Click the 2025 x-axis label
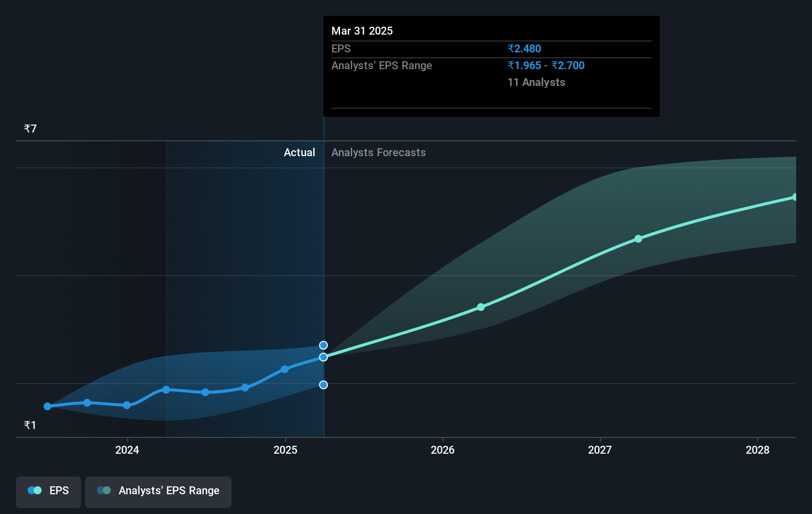Screen dimensions: 812x514 pyautogui.click(x=285, y=450)
